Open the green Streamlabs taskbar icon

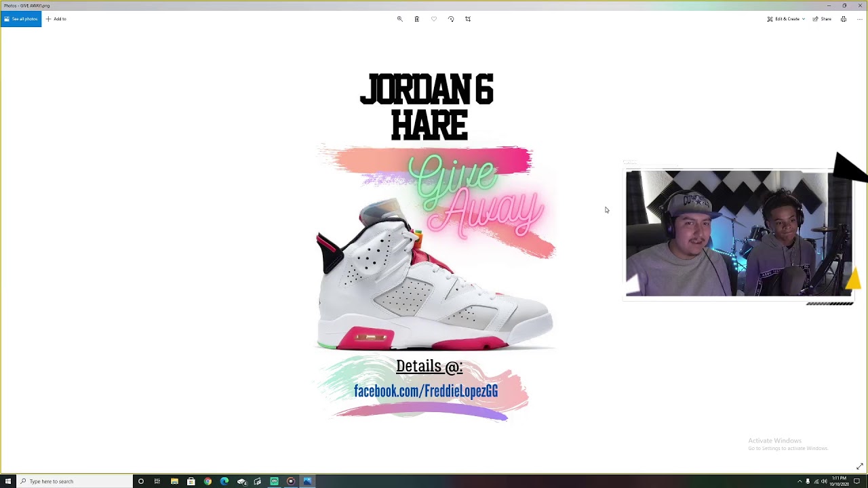[274, 481]
